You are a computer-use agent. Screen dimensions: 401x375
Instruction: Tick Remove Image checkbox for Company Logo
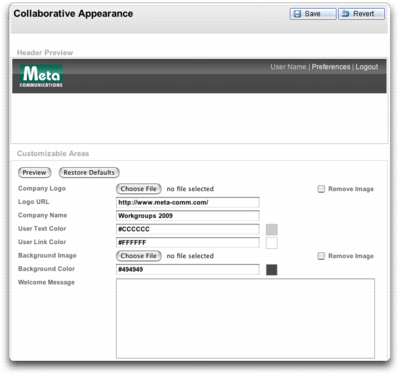(321, 189)
